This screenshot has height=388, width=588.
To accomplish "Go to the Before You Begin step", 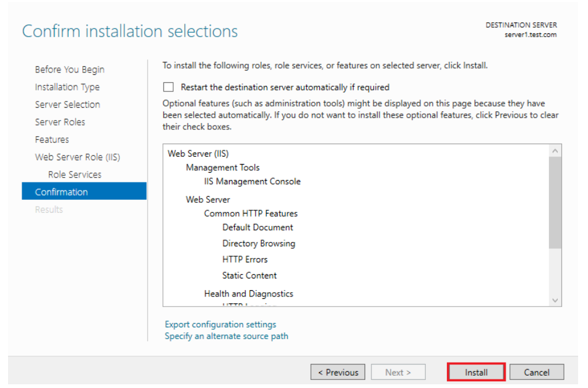I will click(69, 70).
